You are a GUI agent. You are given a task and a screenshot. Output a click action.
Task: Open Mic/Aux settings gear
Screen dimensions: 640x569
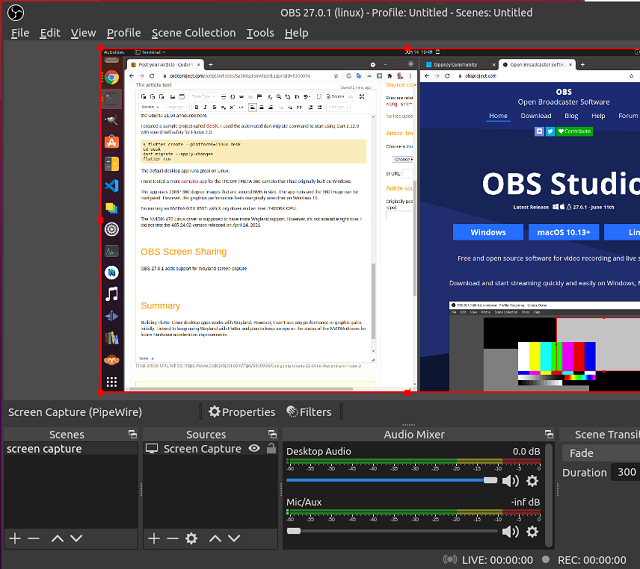532,531
